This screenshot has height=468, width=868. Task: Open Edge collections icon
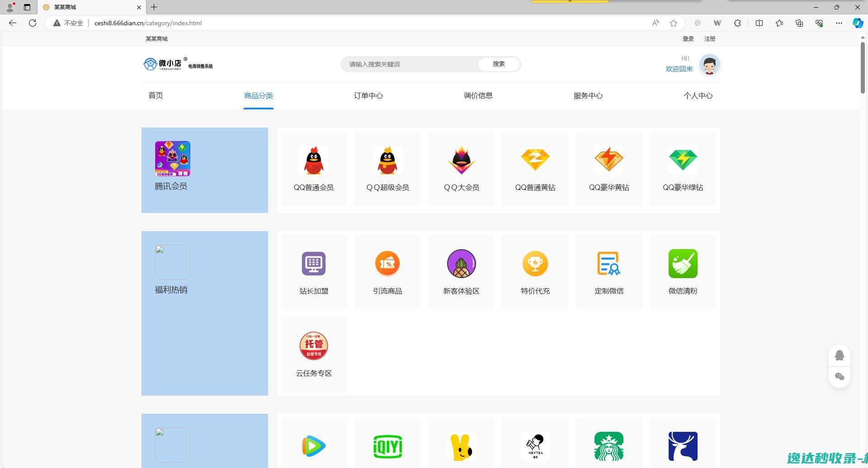click(x=799, y=23)
